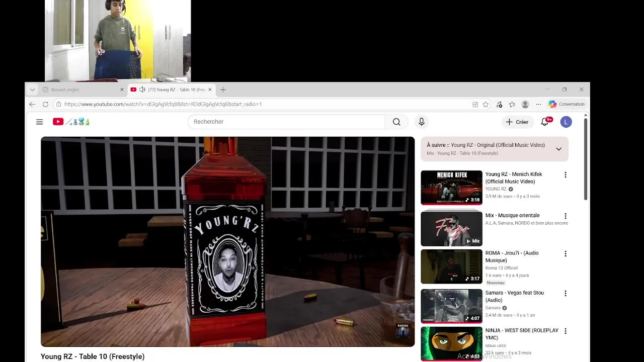
Task: Open Young RZ - Menich Kifek title link
Action: (x=514, y=178)
